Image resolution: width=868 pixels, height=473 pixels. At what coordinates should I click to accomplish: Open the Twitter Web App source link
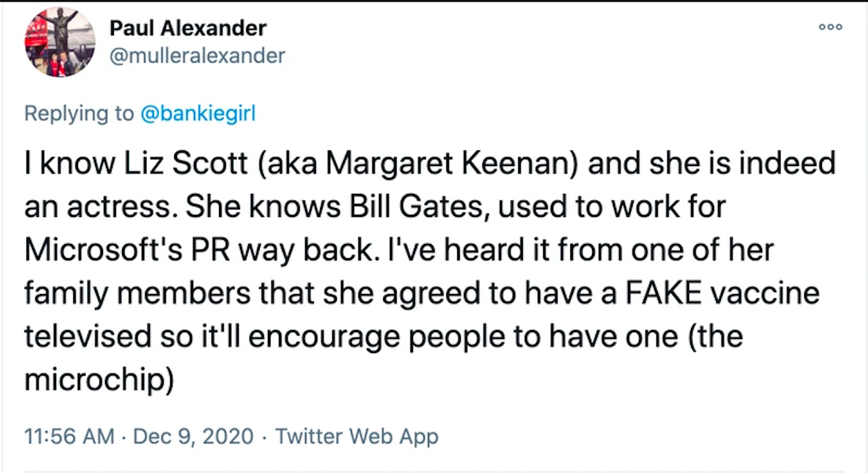coord(357,436)
